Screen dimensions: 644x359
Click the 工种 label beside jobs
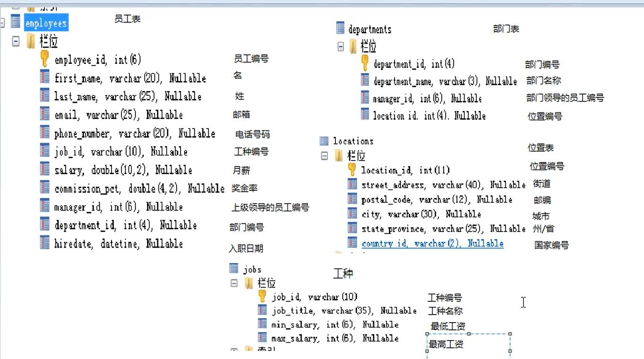click(x=343, y=274)
